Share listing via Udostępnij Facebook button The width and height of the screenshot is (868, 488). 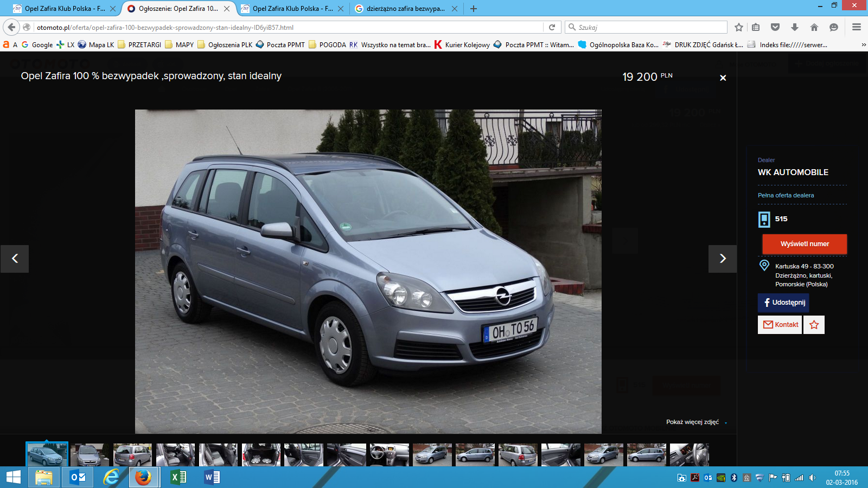tap(783, 303)
